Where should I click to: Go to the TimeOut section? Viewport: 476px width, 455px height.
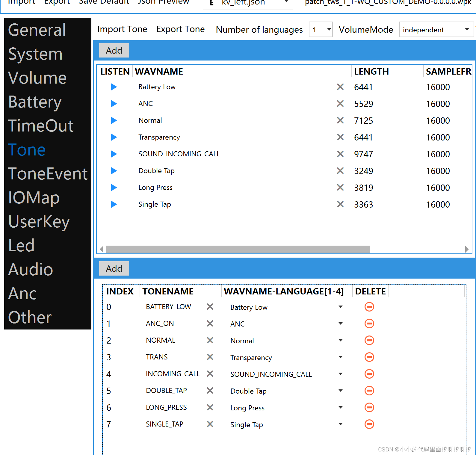(x=41, y=126)
